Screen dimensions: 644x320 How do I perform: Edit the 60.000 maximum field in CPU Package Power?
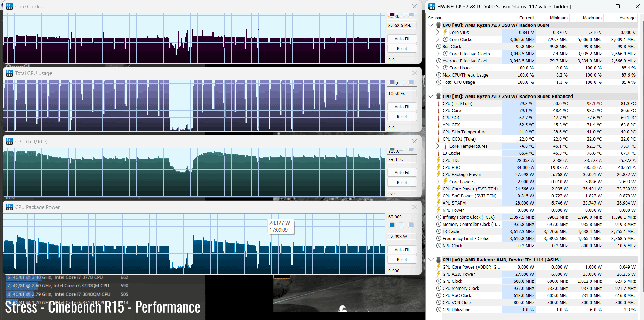point(402,217)
